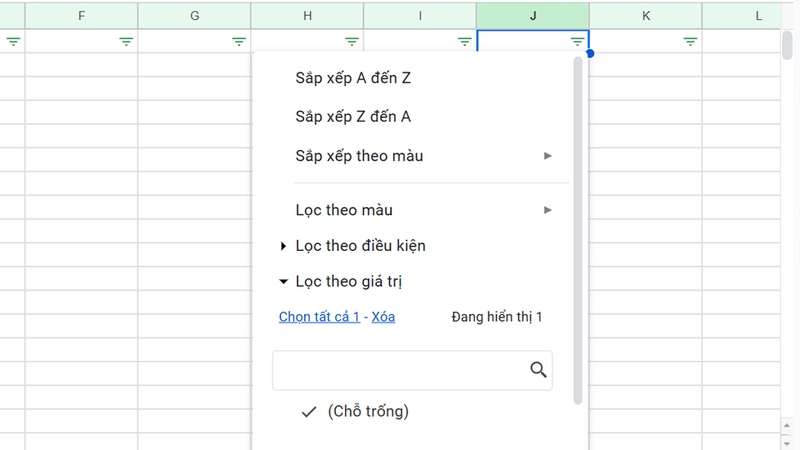Open filter icon in column F

[126, 42]
